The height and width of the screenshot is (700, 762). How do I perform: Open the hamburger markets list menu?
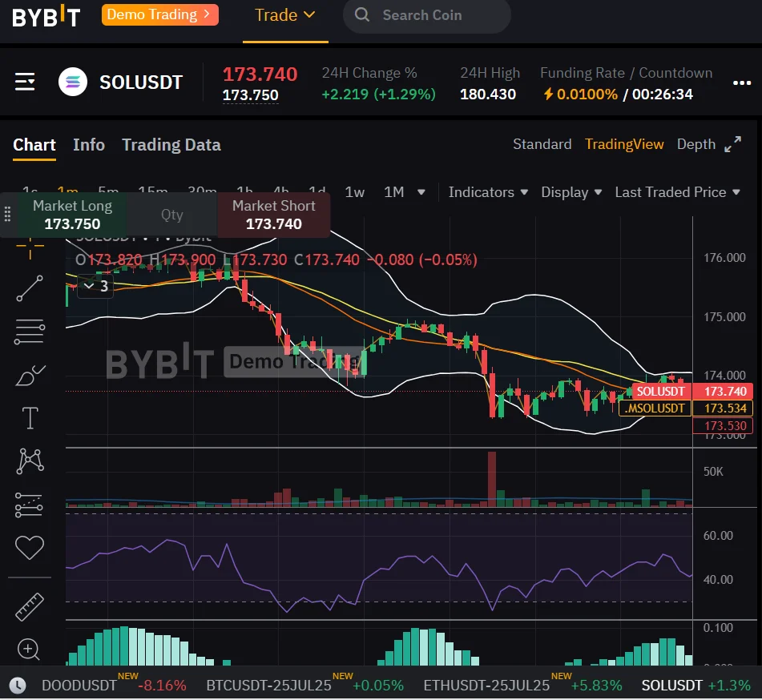click(25, 82)
